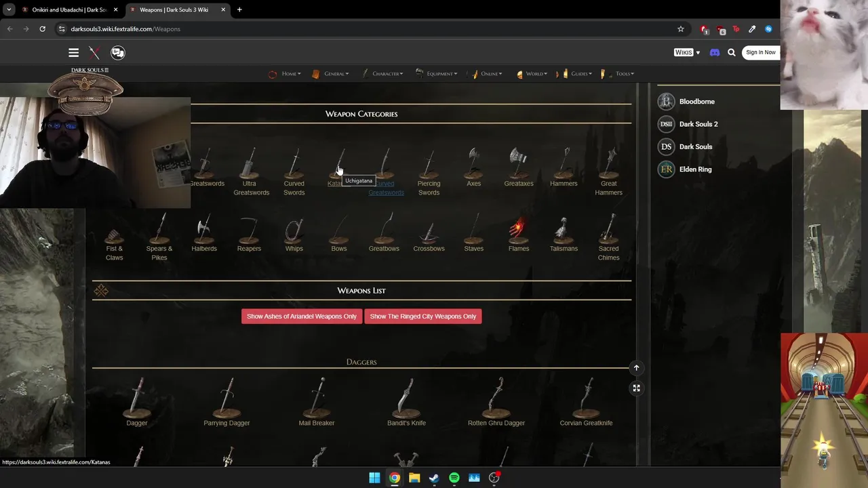Image resolution: width=868 pixels, height=488 pixels.
Task: Open the Staves weapon category
Action: coord(473,232)
